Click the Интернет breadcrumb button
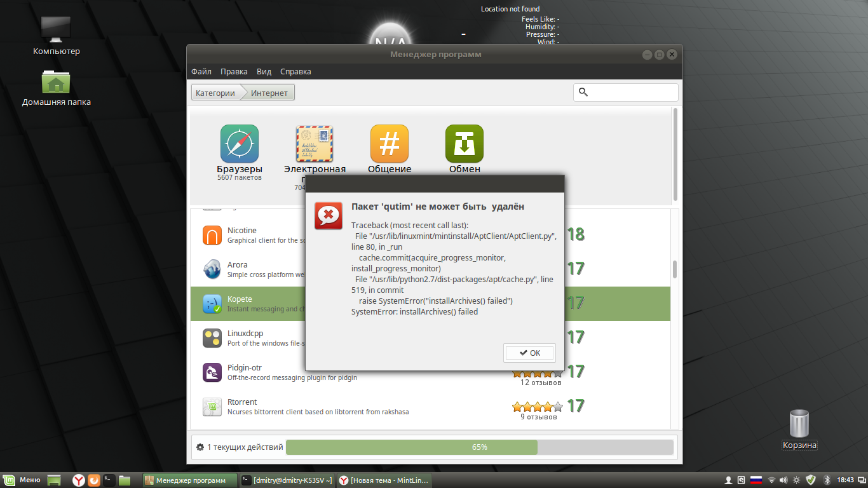The width and height of the screenshot is (868, 488). (269, 93)
